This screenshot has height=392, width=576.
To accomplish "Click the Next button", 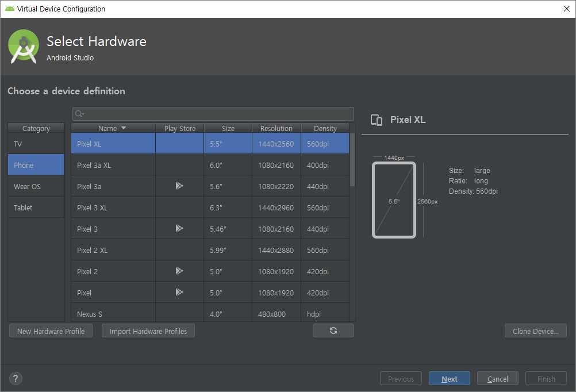I will tap(450, 379).
